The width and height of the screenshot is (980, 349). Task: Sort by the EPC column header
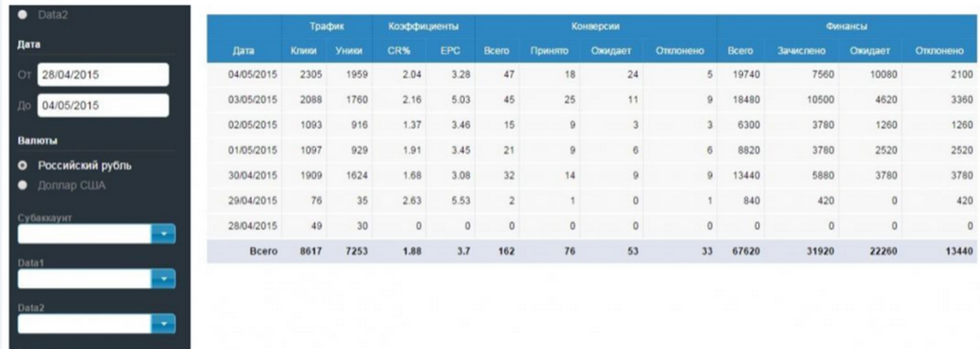(x=450, y=51)
